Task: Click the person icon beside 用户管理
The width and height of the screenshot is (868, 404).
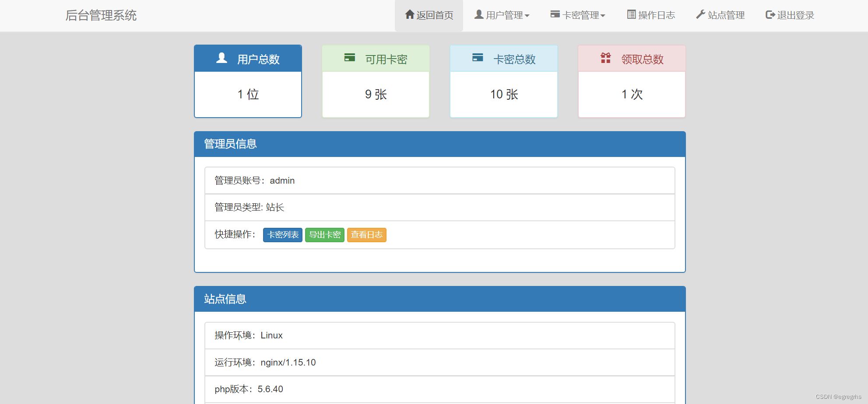Action: [x=478, y=14]
